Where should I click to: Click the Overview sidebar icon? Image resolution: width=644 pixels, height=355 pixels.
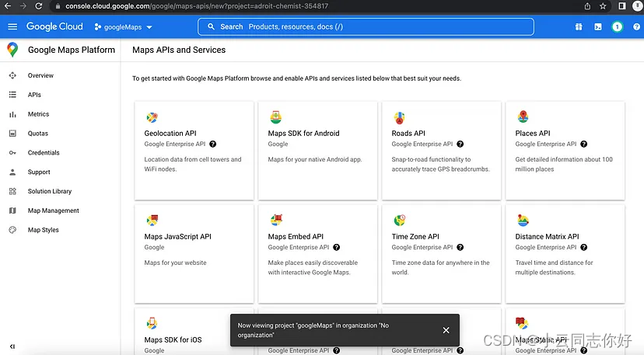pos(12,75)
